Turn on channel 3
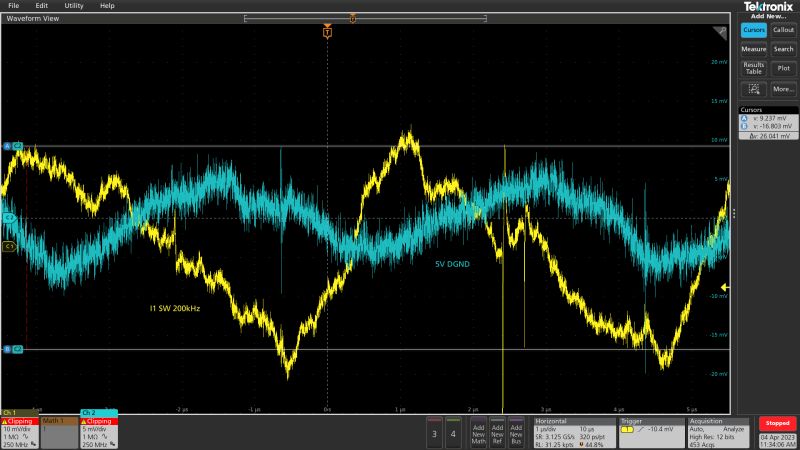Viewport: 800px width, 450px height. [434, 433]
